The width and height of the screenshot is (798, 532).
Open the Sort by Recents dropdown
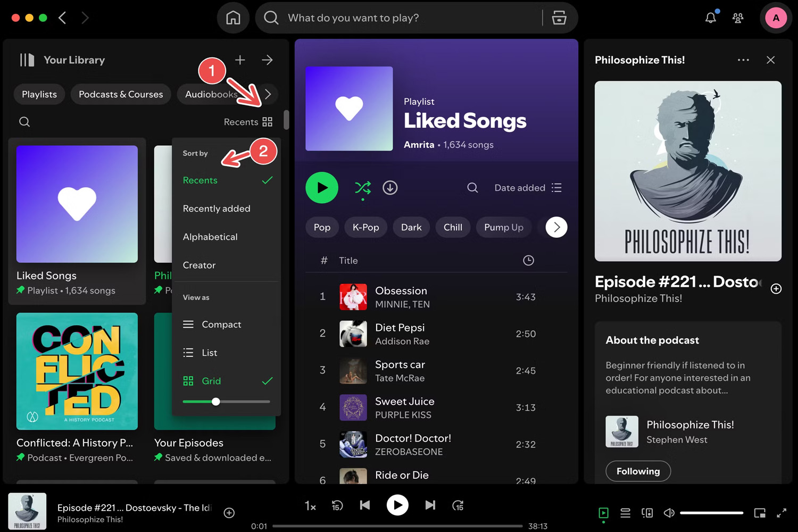[x=248, y=121]
